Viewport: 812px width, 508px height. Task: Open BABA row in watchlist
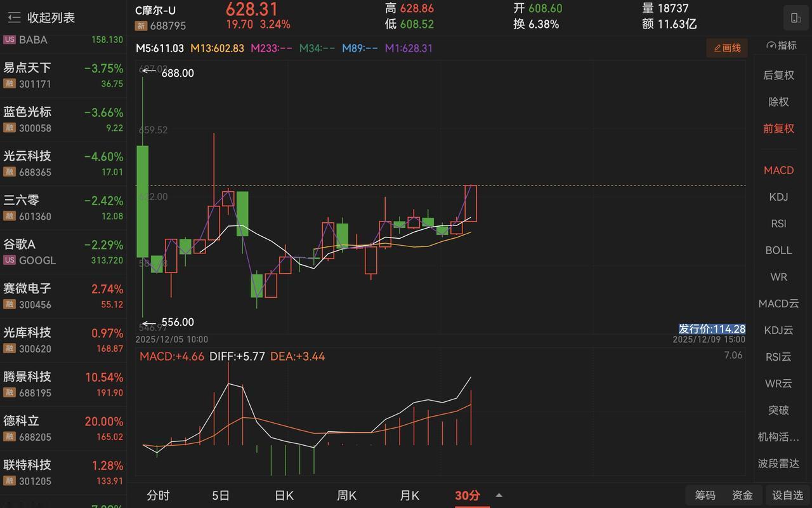[x=63, y=41]
